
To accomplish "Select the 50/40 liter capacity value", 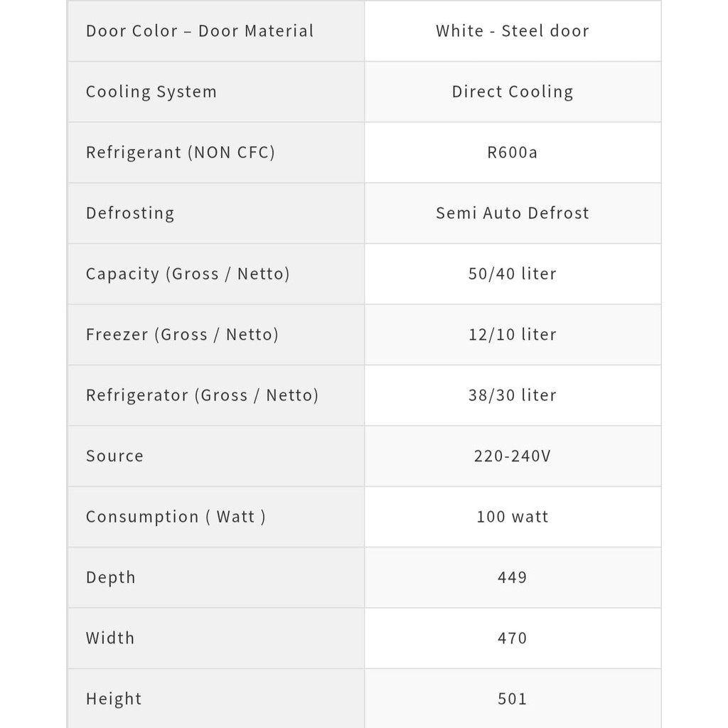I will (x=513, y=274).
